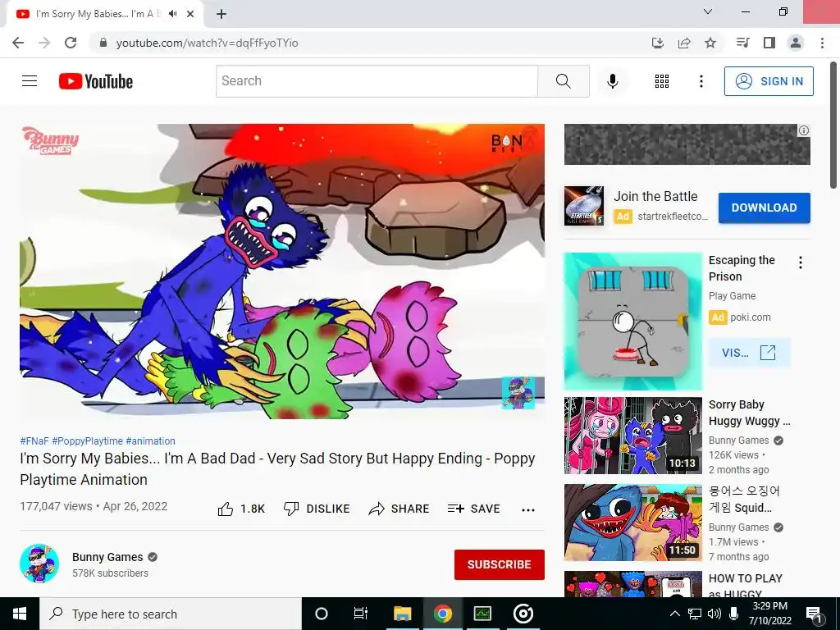Open the Squid game 11:50 video thumbnail

tap(632, 523)
